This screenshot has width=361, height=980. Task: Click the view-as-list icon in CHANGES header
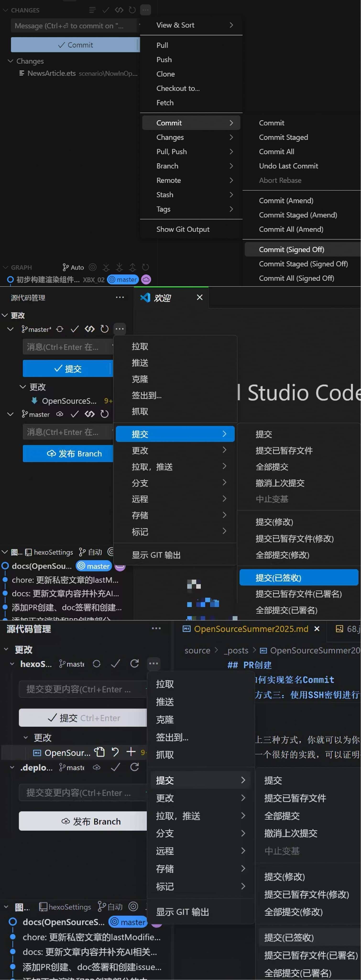pos(92,10)
